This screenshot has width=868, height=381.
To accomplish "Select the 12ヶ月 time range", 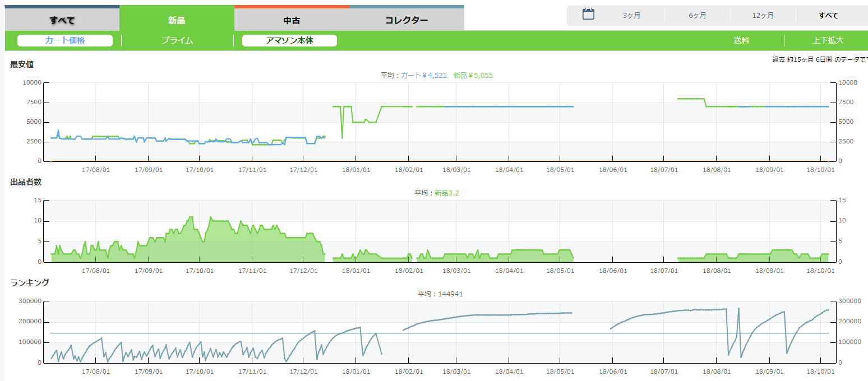I will [763, 16].
